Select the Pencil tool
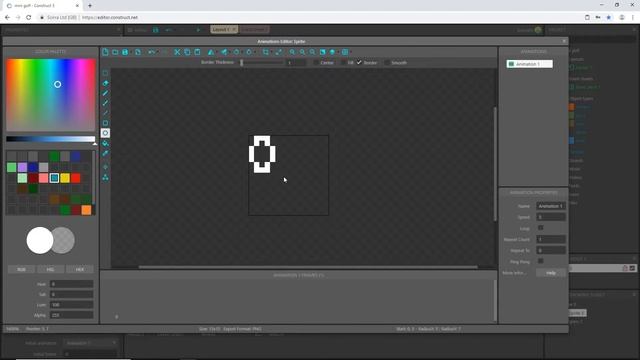This screenshot has width=640, height=360. [105, 93]
